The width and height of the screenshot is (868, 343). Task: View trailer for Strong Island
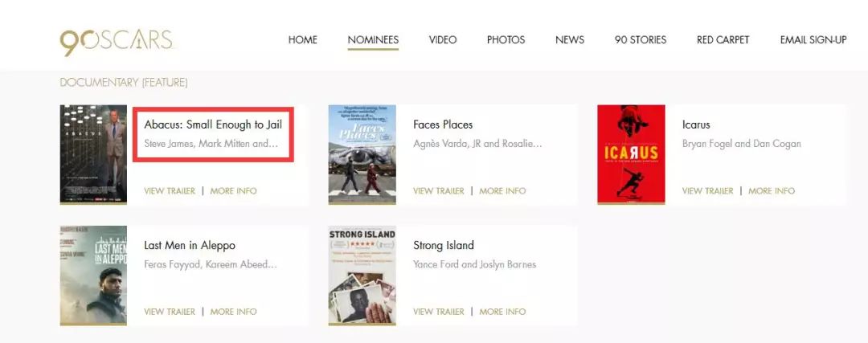(439, 312)
